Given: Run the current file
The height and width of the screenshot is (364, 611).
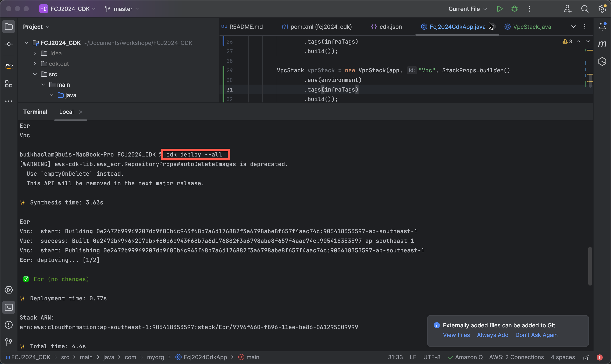Looking at the screenshot, I should [x=499, y=9].
